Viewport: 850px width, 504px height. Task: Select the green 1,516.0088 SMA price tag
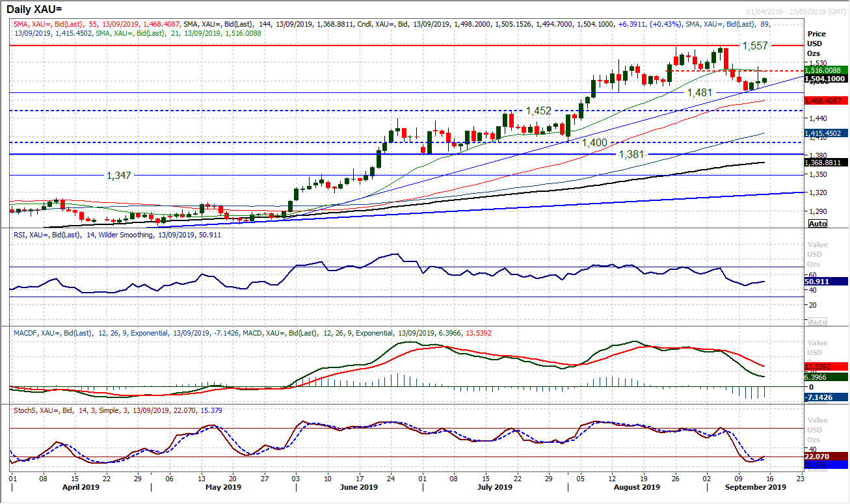click(x=827, y=70)
